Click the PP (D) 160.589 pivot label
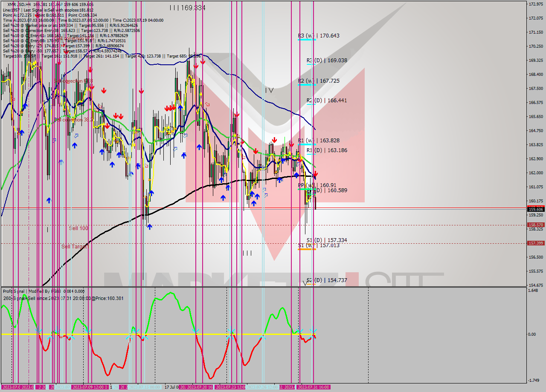This screenshot has width=546, height=392. coord(327,190)
